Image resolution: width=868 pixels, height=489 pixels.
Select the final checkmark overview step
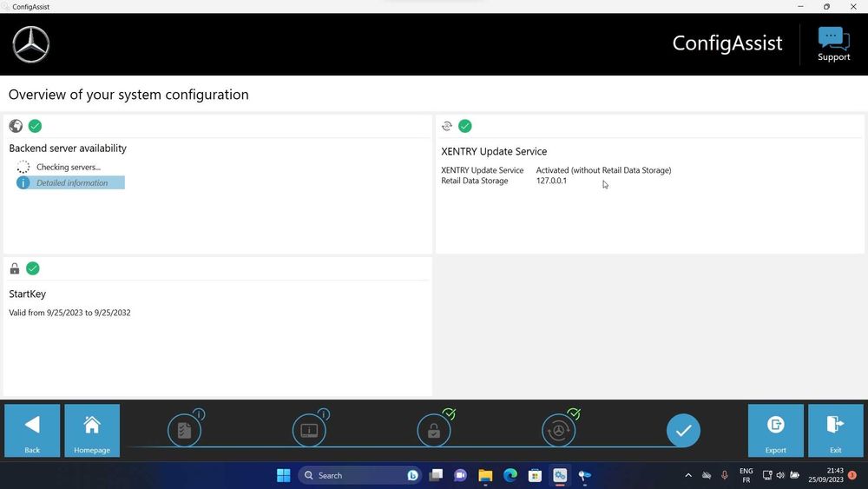[683, 430]
